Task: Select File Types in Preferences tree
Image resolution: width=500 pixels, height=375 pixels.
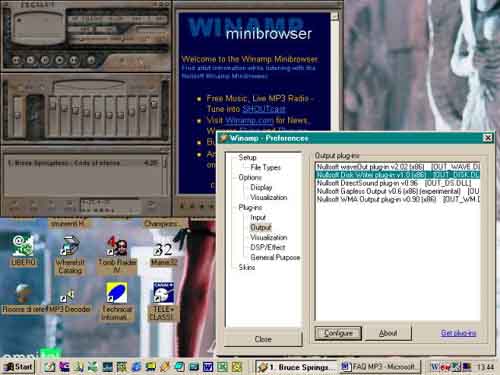Action: coord(266,167)
